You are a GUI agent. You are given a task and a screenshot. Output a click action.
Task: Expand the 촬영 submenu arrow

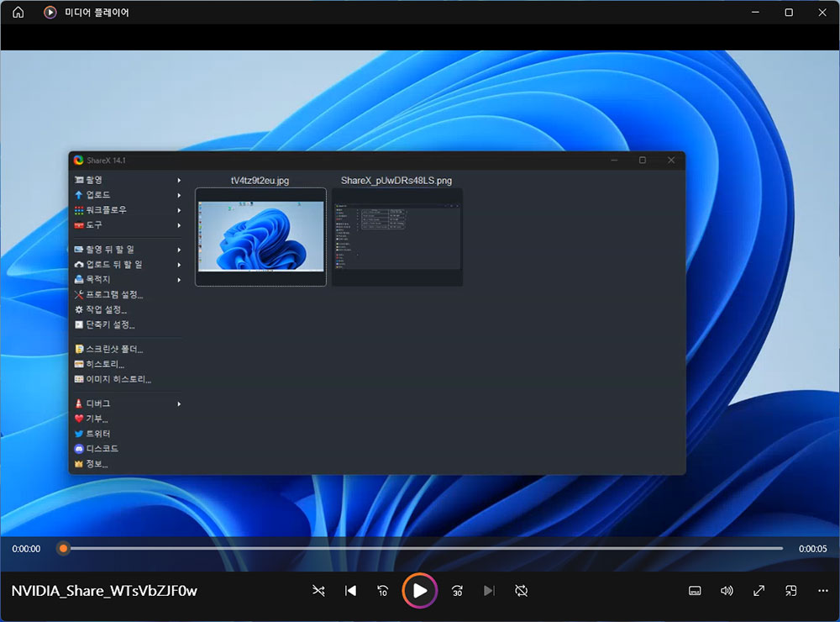(x=179, y=181)
